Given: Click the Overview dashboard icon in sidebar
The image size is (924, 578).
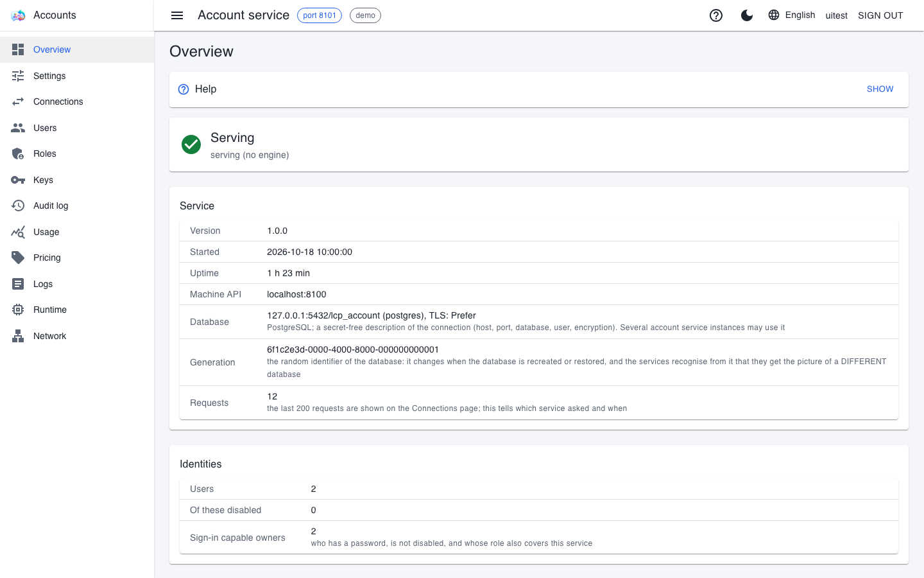Looking at the screenshot, I should (18, 49).
